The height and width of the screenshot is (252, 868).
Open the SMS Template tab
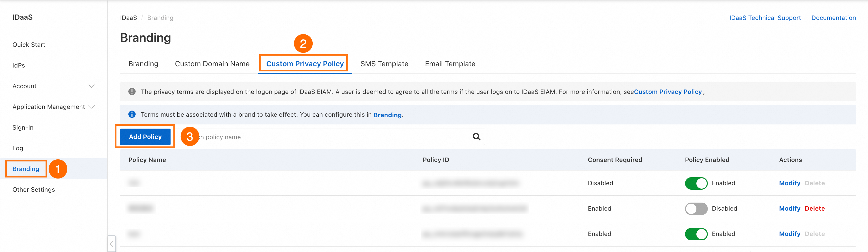(x=384, y=64)
